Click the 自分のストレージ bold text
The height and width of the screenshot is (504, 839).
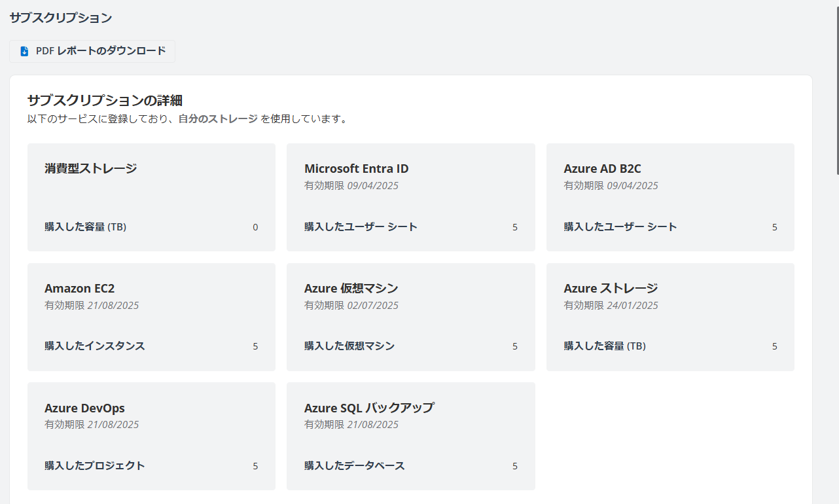coord(218,119)
